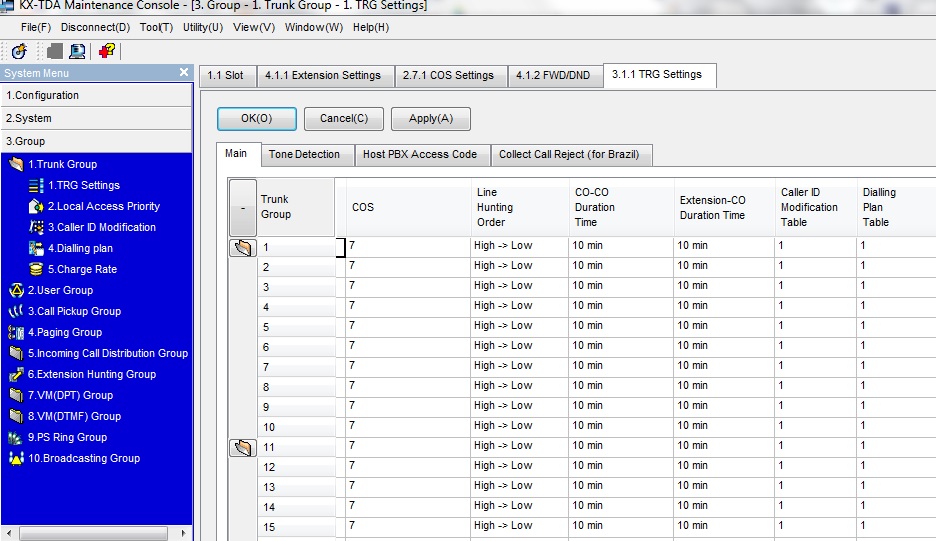Click the Paging Group icon
The height and width of the screenshot is (541, 936).
point(16,332)
